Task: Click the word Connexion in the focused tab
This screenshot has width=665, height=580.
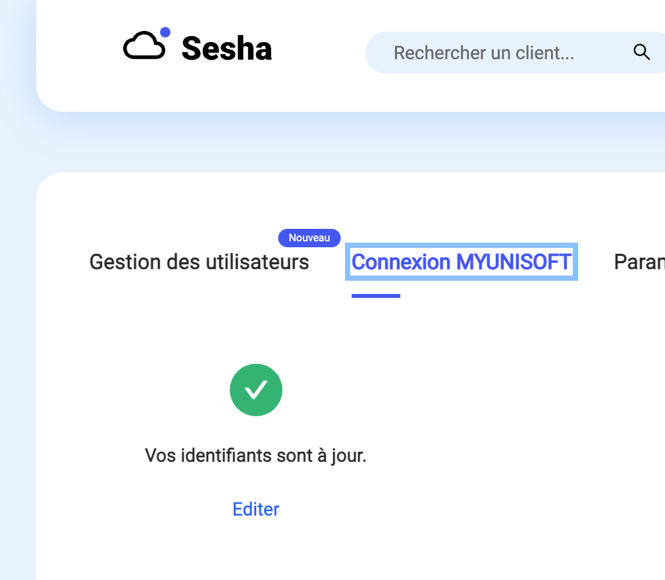Action: (401, 262)
